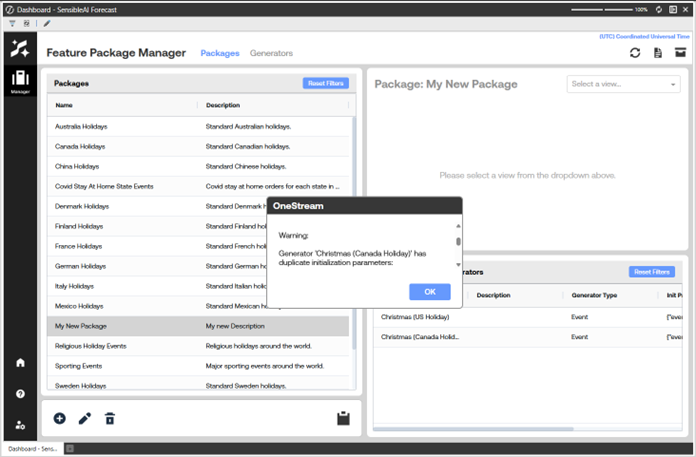Add a new package with plus icon

click(59, 418)
